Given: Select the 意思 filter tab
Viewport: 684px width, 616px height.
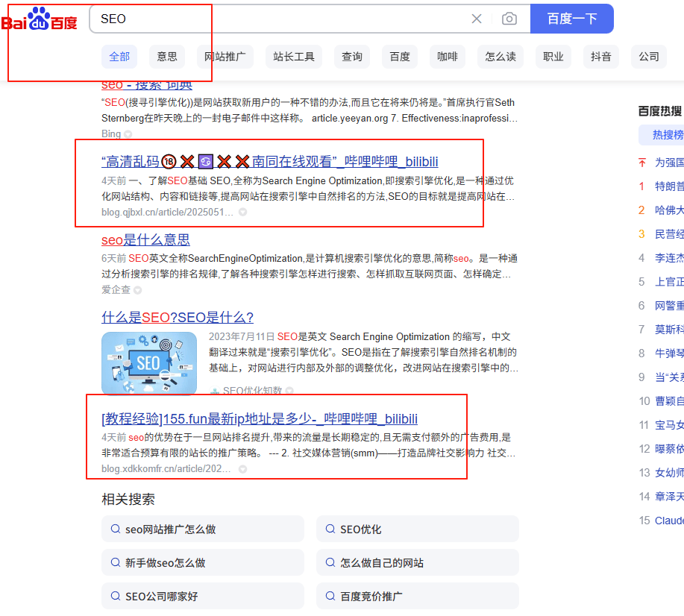Looking at the screenshot, I should tap(167, 57).
